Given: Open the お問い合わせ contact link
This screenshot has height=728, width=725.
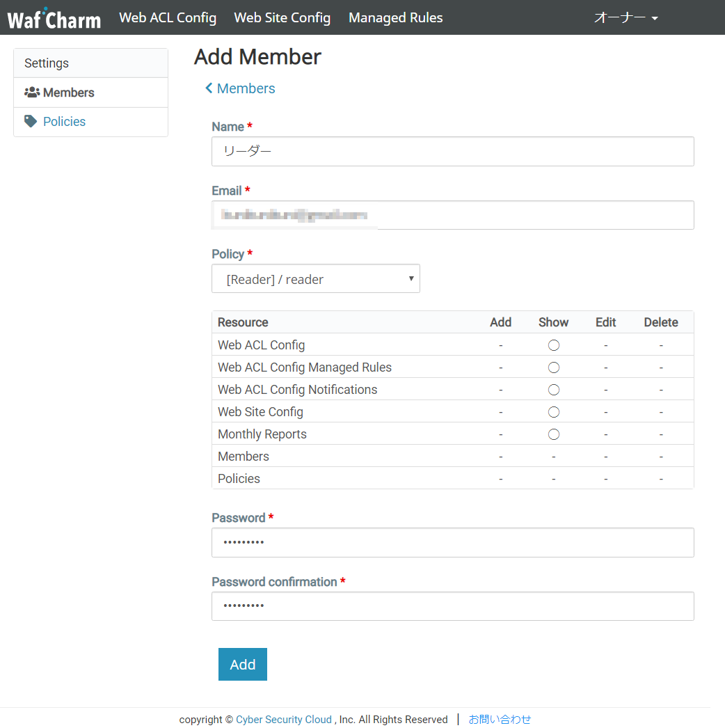Looking at the screenshot, I should click(500, 720).
